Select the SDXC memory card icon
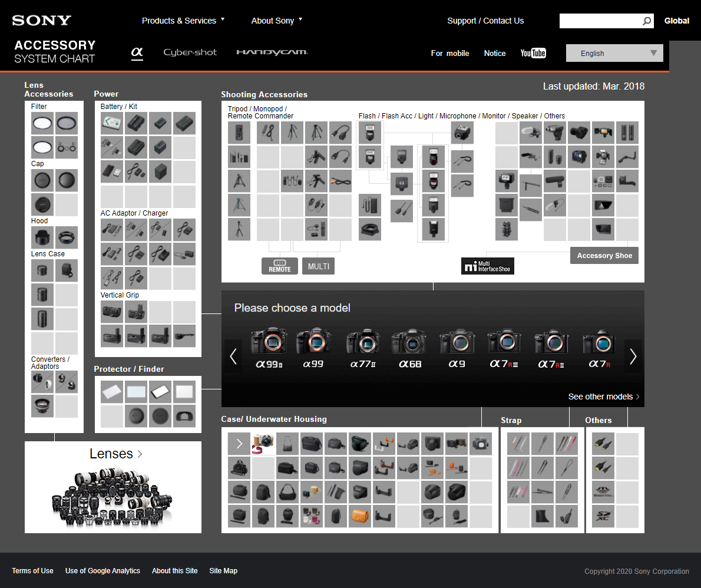Viewport: 701px width, 588px height. pyautogui.click(x=603, y=517)
